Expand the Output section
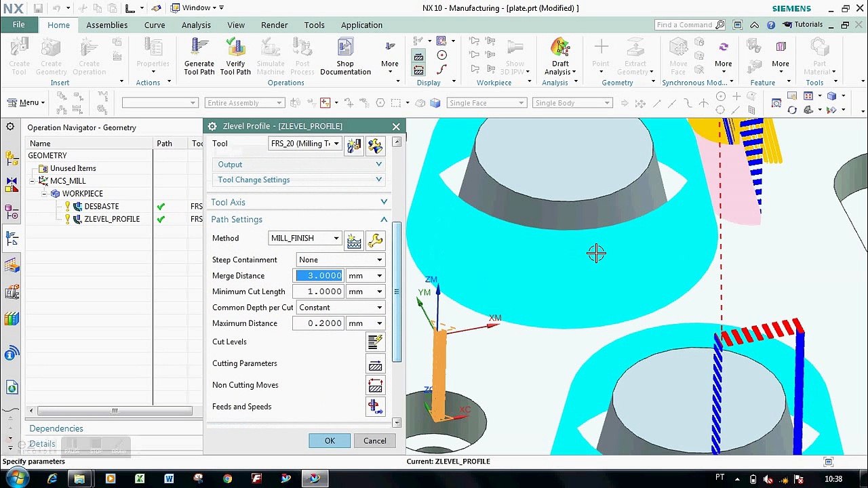The image size is (868, 488). point(299,165)
